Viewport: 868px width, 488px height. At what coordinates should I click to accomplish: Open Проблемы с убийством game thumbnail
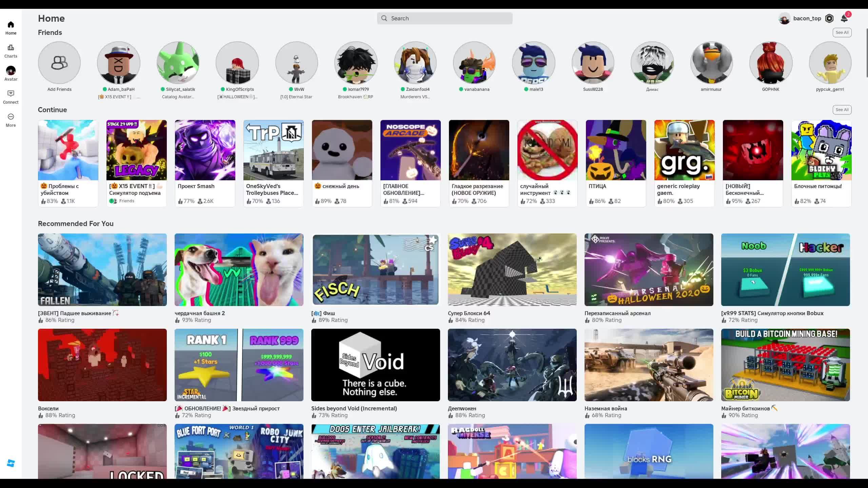point(68,150)
